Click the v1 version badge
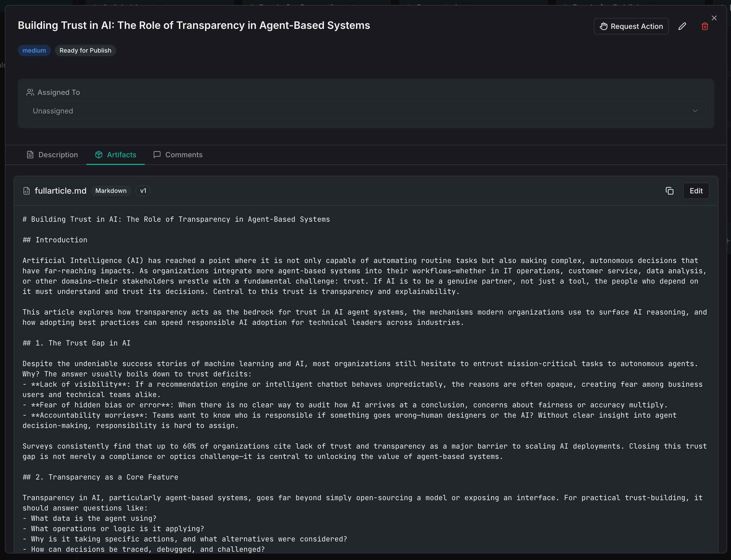The width and height of the screenshot is (731, 560). [143, 191]
